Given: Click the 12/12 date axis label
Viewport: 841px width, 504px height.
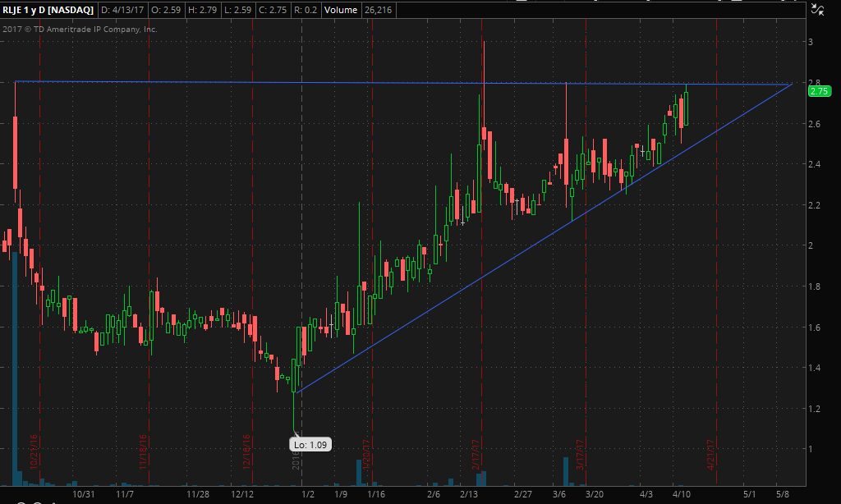Looking at the screenshot, I should [x=242, y=494].
